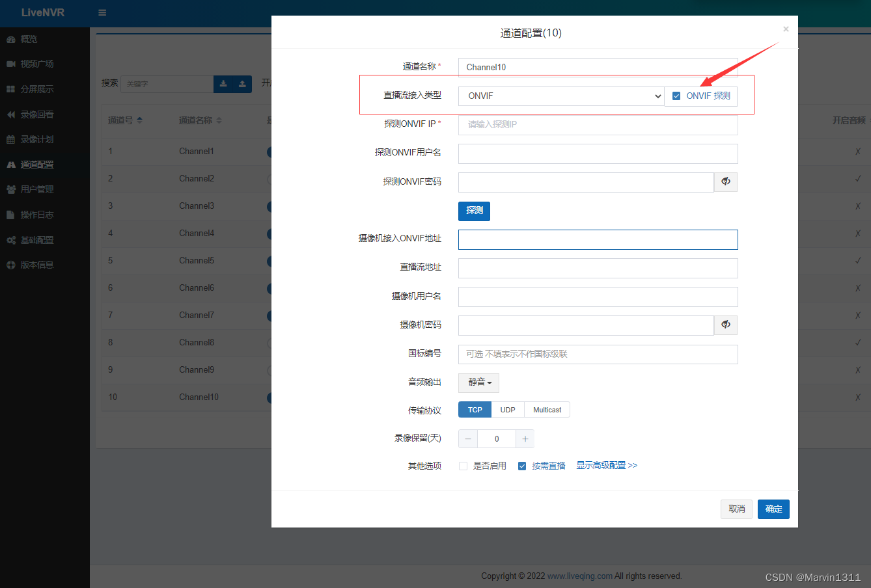871x588 pixels.
Task: Focus the 关键字 search input
Action: (167, 84)
